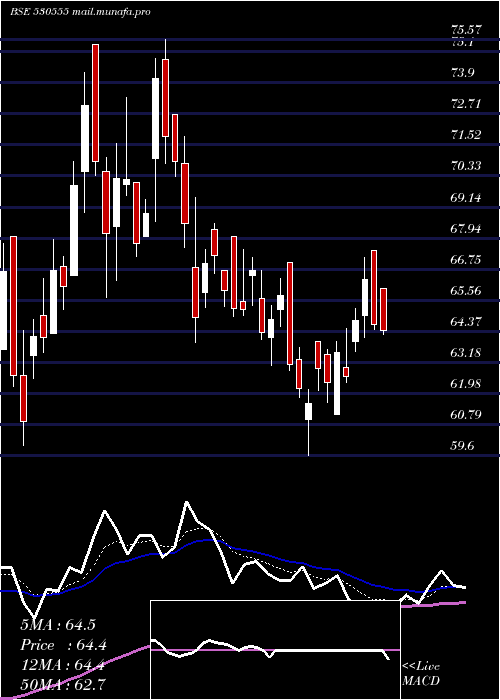Click the 61.98 price level label
This screenshot has height=700, width=500.
(x=466, y=383)
